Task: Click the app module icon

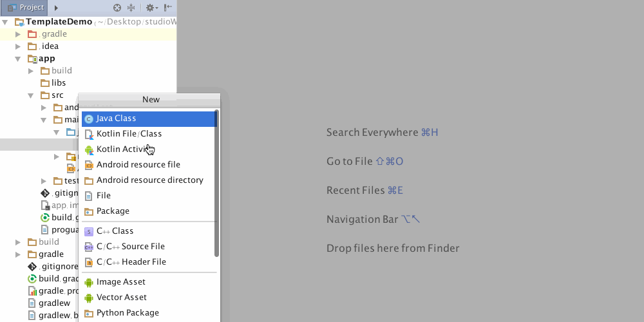Action: 32,59
